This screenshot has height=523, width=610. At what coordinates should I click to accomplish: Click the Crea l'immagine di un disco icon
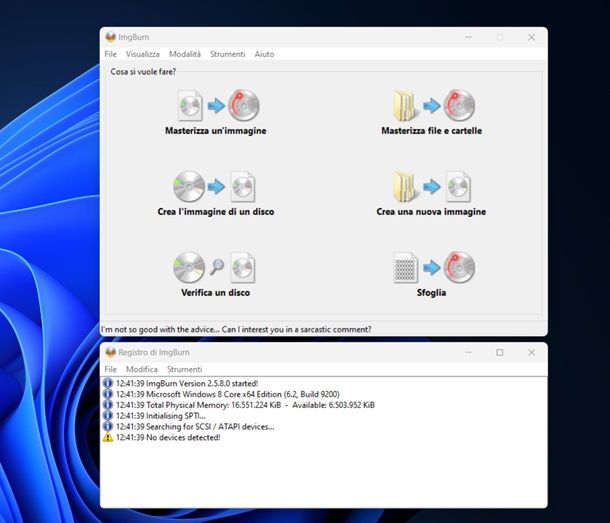pyautogui.click(x=215, y=186)
